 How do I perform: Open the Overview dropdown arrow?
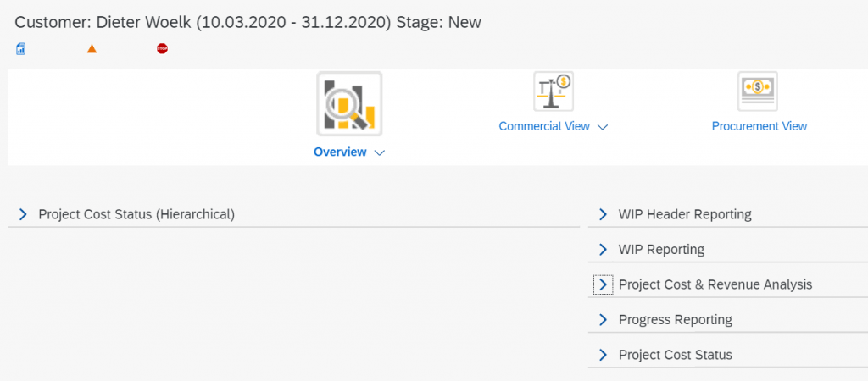pos(380,152)
